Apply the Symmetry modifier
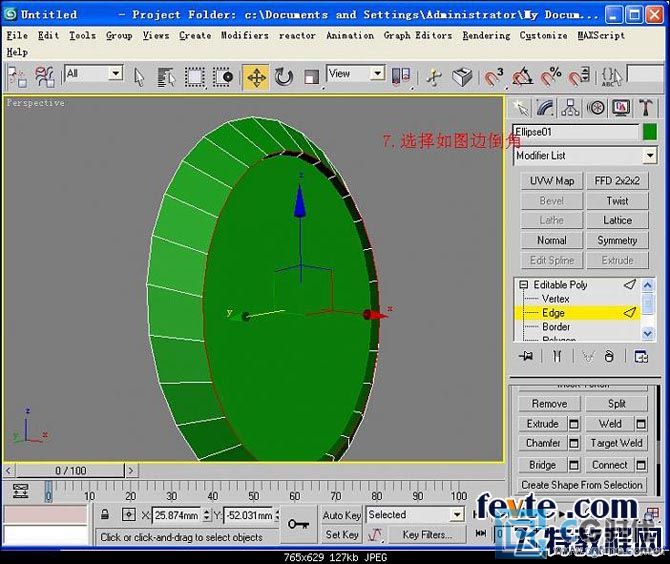 pos(617,240)
